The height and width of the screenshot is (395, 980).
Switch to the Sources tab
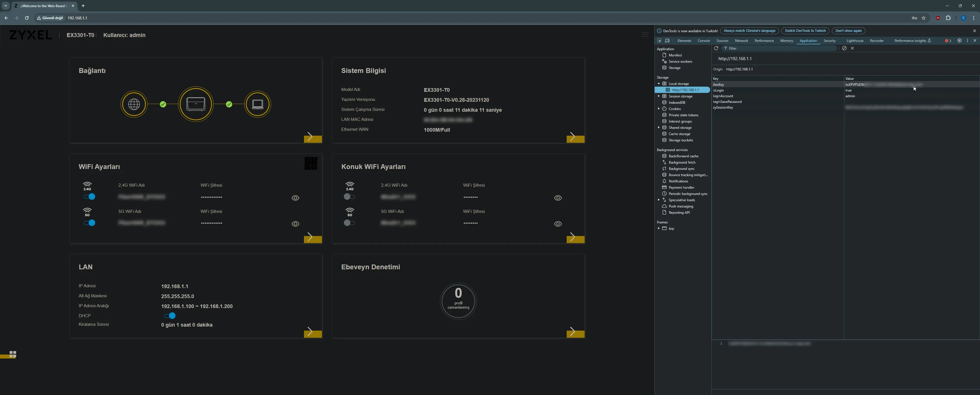click(x=722, y=41)
